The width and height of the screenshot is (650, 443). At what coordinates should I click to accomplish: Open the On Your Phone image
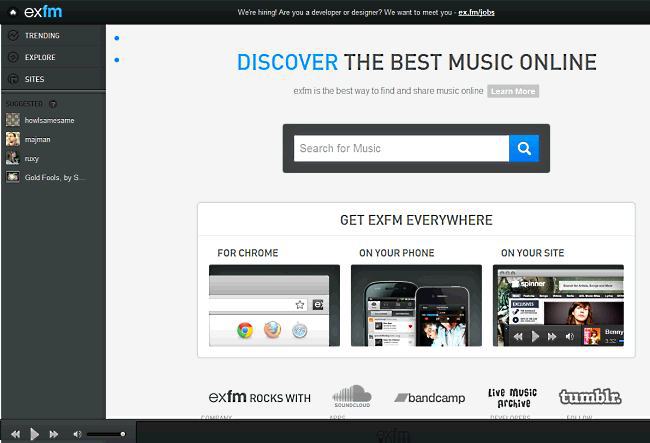tap(416, 305)
